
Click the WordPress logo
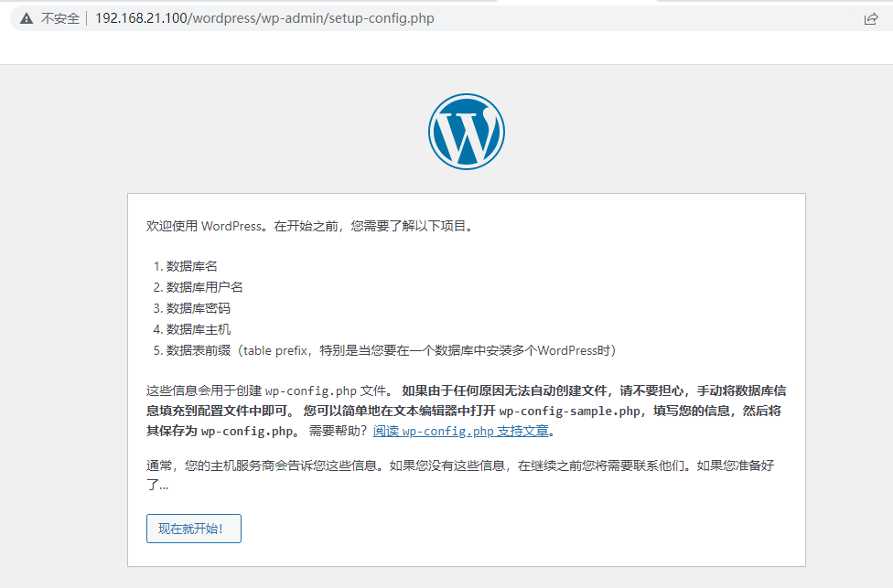click(x=467, y=132)
